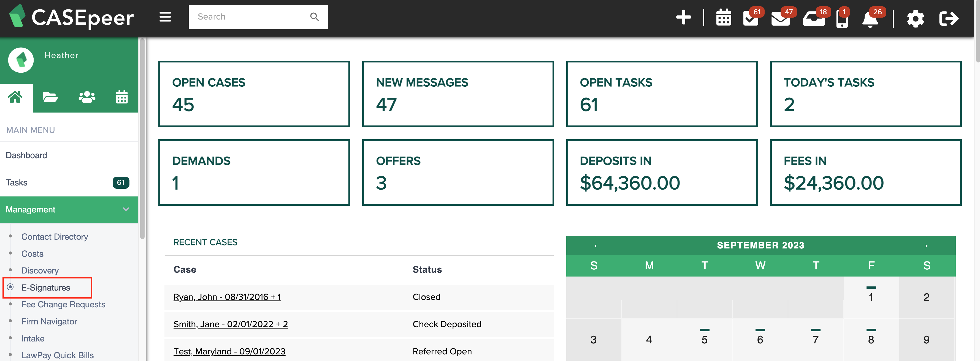Select September 5 on calendar
980x361 pixels.
[x=705, y=339]
